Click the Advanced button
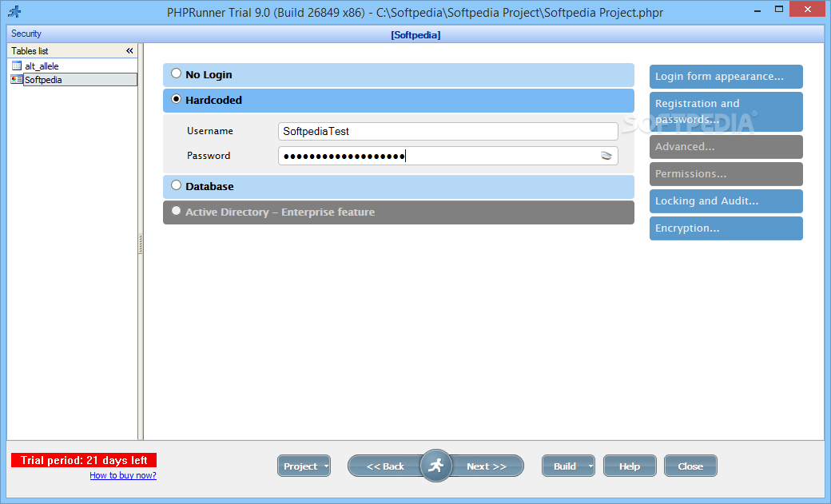The image size is (831, 504). [x=726, y=147]
